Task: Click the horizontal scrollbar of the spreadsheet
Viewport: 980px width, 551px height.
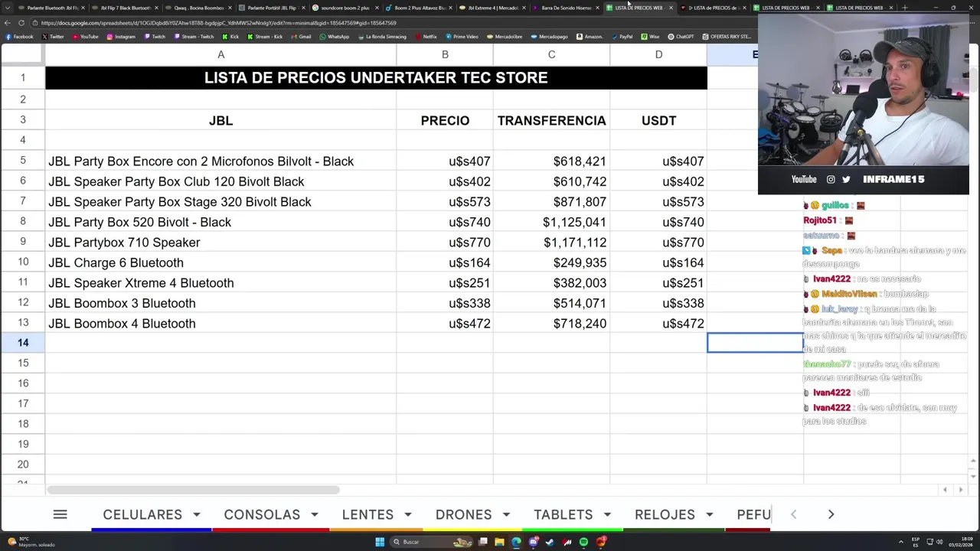Action: click(x=193, y=490)
